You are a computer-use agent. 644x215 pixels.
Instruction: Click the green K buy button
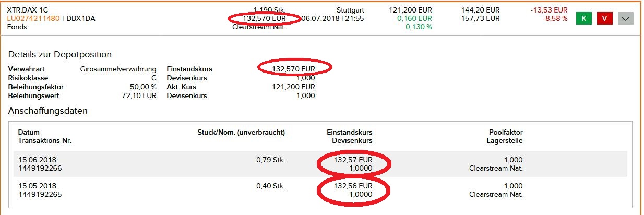point(583,18)
